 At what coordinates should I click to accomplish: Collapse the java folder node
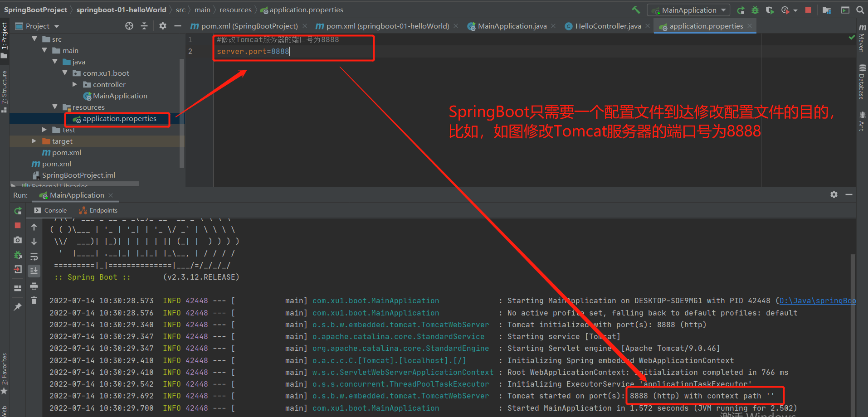click(x=55, y=62)
